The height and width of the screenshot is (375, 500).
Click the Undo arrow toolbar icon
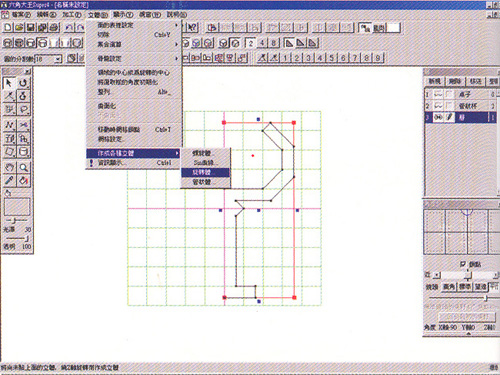[69, 27]
